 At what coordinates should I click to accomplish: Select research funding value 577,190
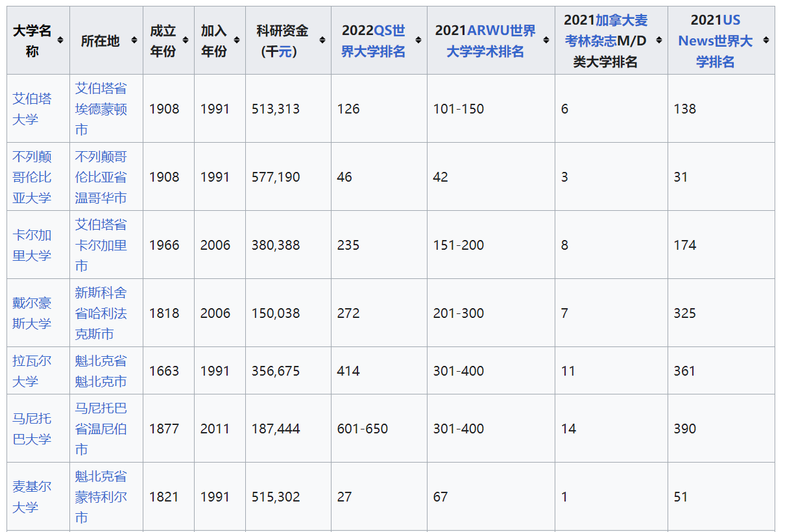pos(276,177)
